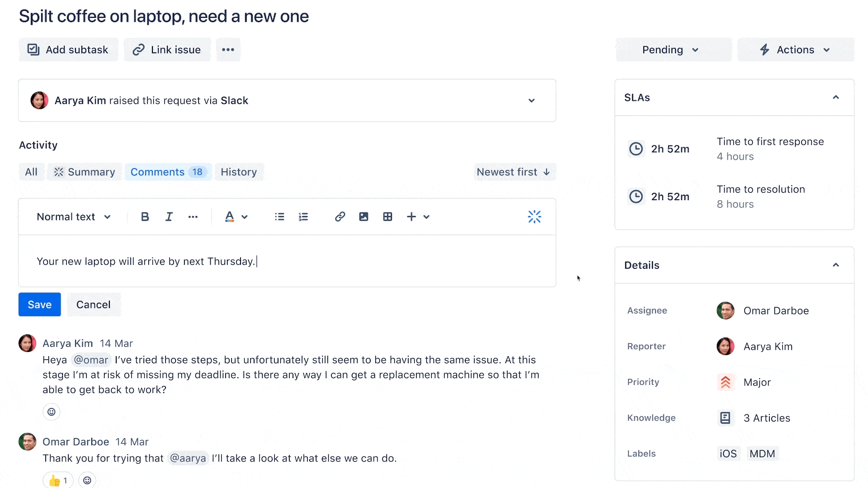Switch to the All activity tab
Screen dimensions: 868x488
[30, 172]
